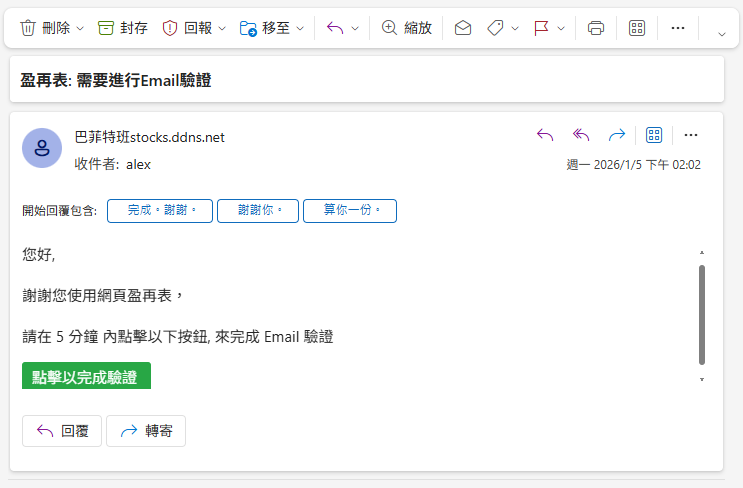Click the forward arrow icon in header

[x=617, y=135]
